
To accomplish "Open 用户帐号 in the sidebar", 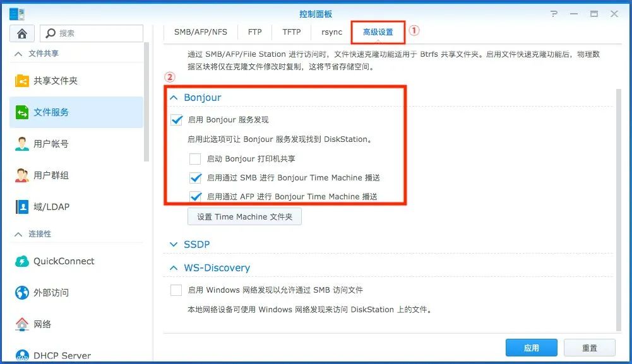I will 76,144.
